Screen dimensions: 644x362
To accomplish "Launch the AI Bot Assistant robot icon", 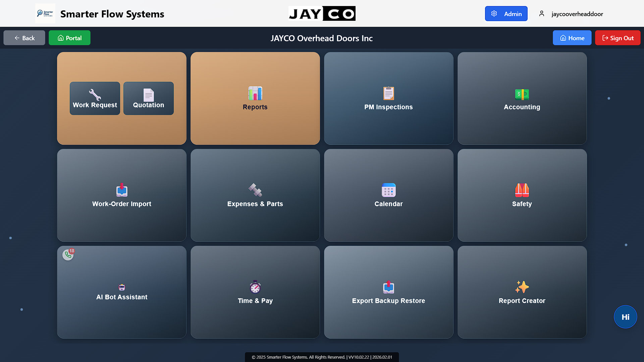I will click(122, 287).
